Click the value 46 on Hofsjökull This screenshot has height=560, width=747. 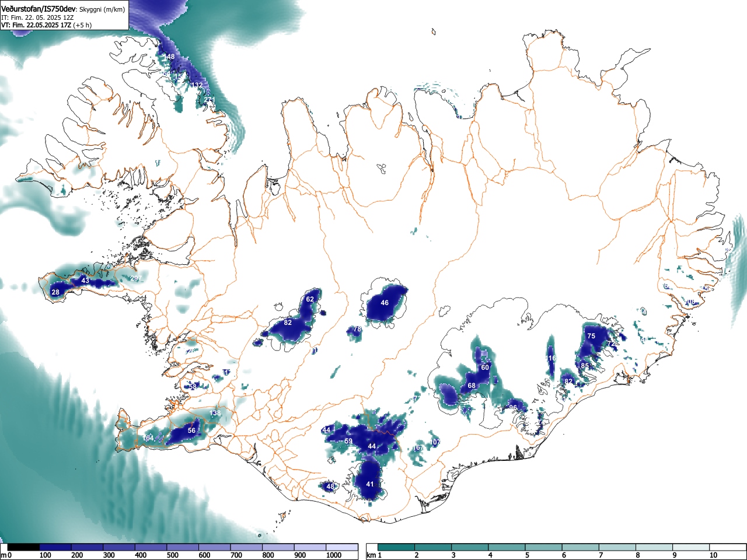[x=385, y=303]
